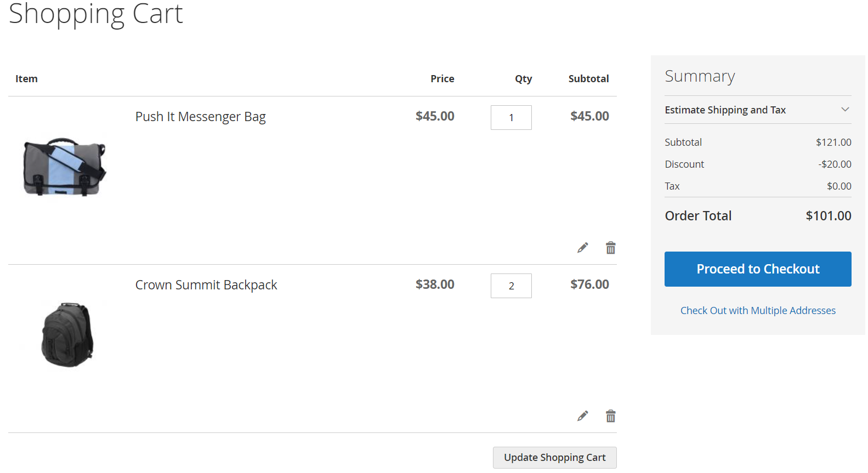Click the Discount value -$20.00

tap(835, 164)
